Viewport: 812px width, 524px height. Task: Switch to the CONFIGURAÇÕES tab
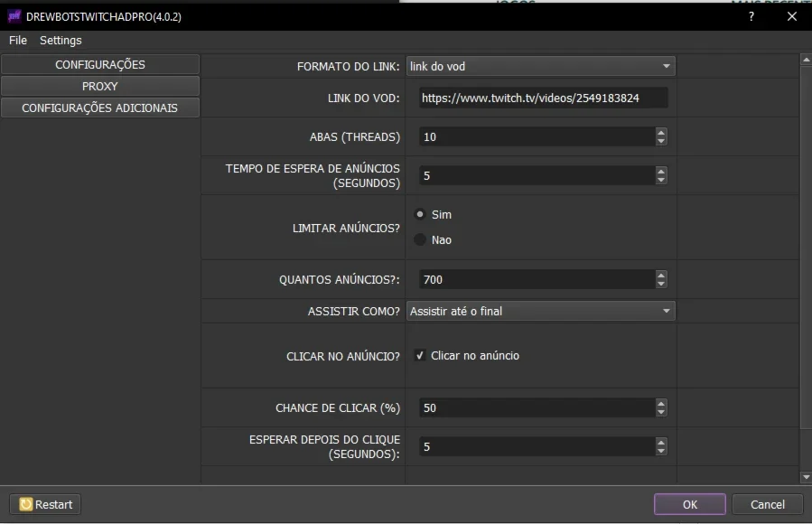pyautogui.click(x=100, y=65)
